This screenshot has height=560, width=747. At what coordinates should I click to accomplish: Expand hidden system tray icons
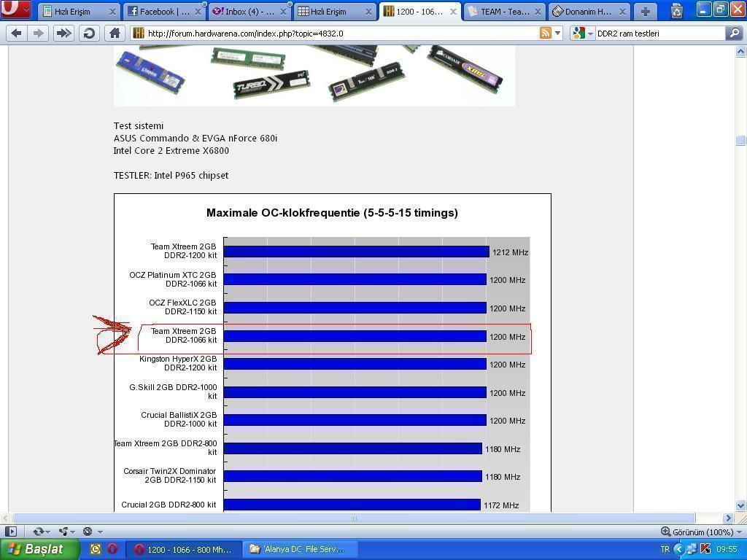tap(679, 550)
